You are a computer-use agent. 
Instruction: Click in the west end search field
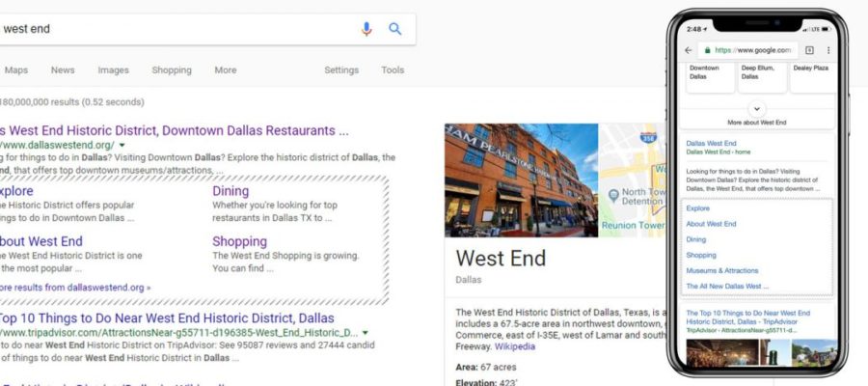[x=177, y=29]
